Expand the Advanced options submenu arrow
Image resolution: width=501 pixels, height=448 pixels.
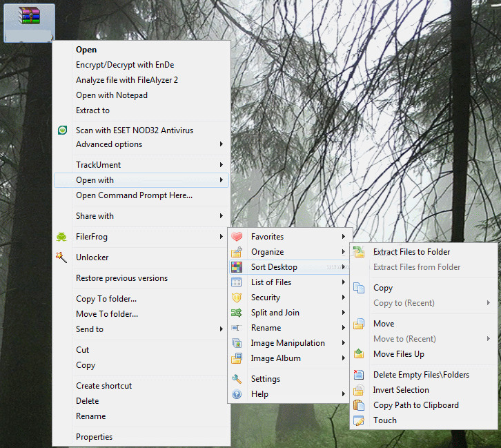click(221, 144)
